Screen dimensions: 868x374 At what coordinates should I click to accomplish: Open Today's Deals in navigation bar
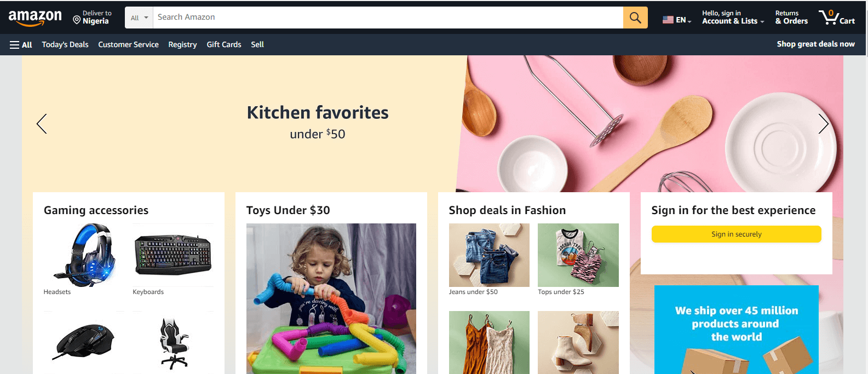(x=65, y=45)
